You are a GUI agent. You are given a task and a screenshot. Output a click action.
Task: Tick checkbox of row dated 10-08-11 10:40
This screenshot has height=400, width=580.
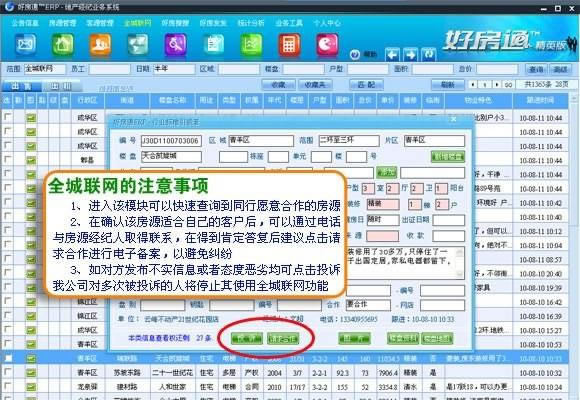click(7, 216)
